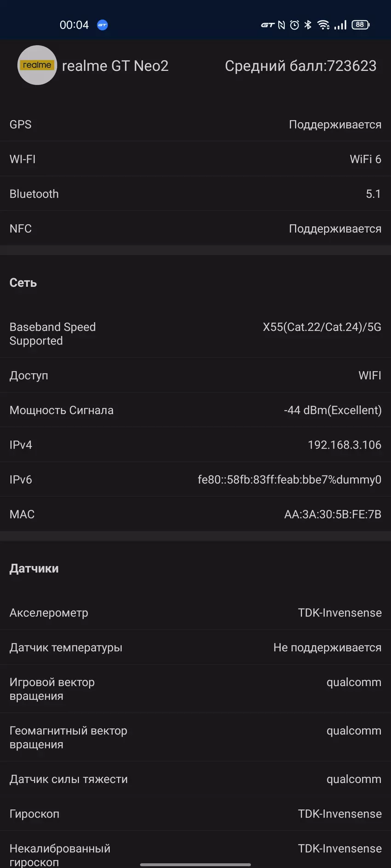Tap the blue GT mode status icon

coord(102,25)
